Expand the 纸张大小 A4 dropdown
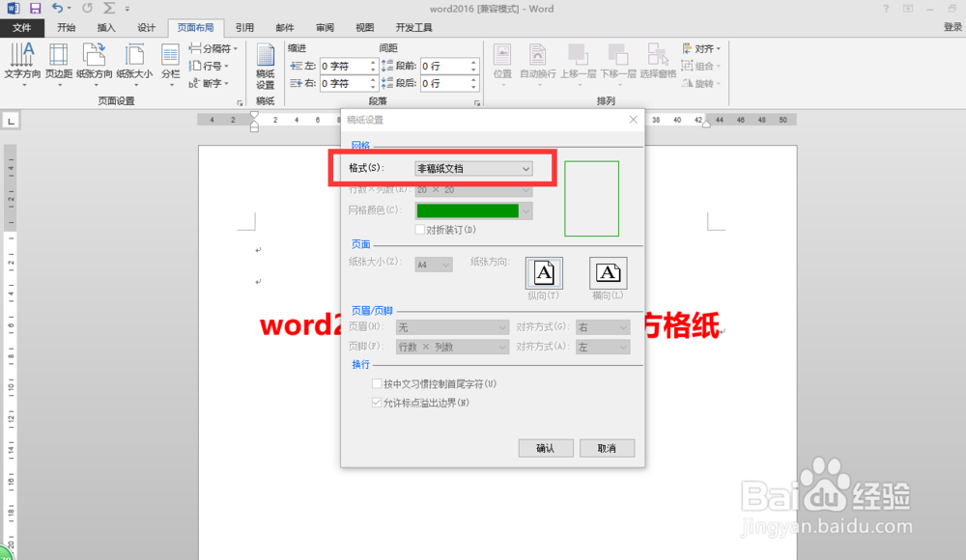The image size is (966, 560). 446,265
